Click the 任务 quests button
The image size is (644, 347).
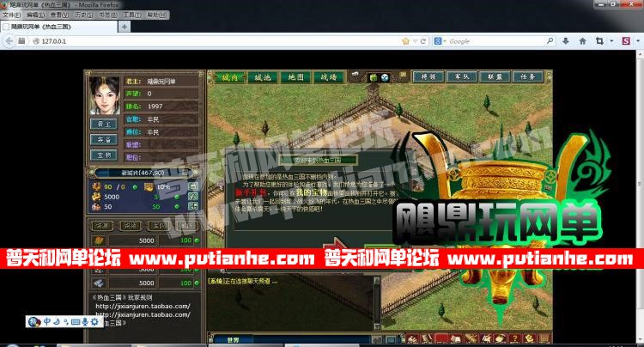pos(528,76)
